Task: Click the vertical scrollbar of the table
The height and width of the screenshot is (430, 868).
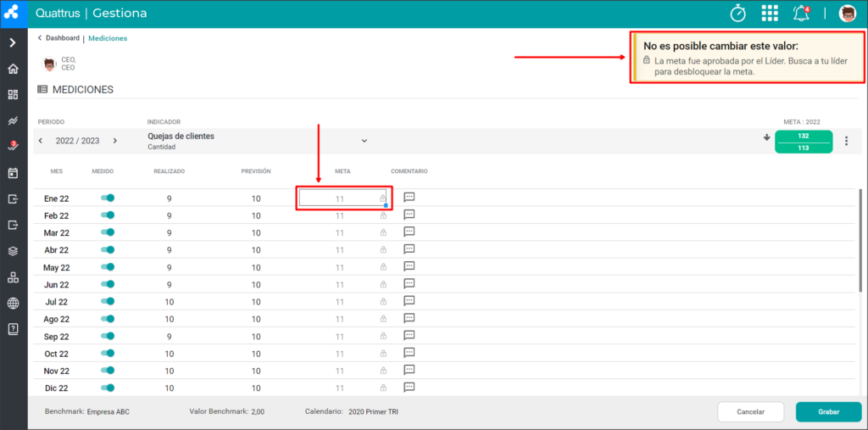Action: coord(860,240)
